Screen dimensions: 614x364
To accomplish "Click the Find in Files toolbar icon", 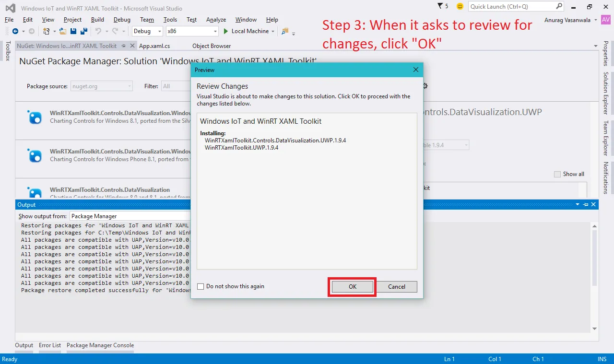I will [x=285, y=31].
